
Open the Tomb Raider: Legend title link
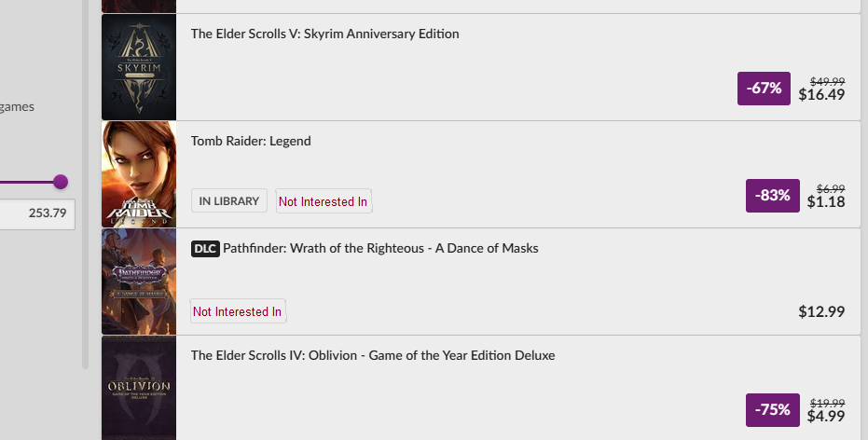click(x=251, y=141)
